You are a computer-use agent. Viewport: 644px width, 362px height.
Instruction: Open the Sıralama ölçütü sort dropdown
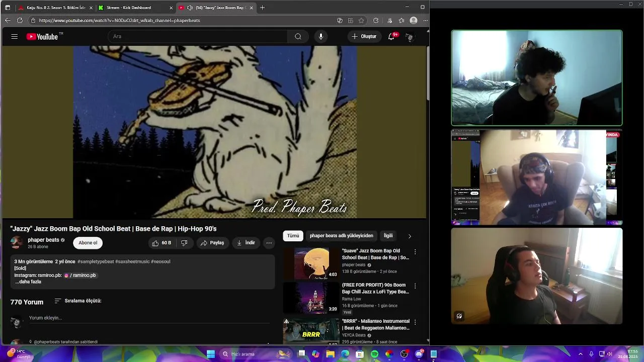tap(78, 301)
